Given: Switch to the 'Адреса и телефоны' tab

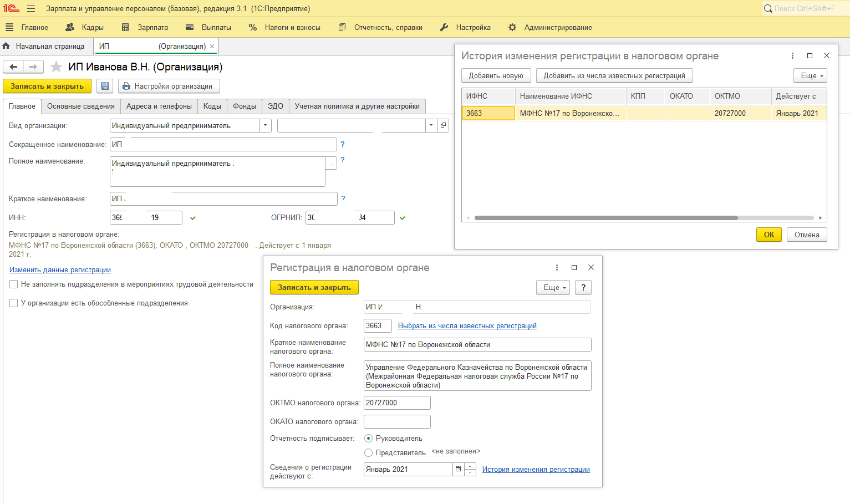Looking at the screenshot, I should 159,106.
